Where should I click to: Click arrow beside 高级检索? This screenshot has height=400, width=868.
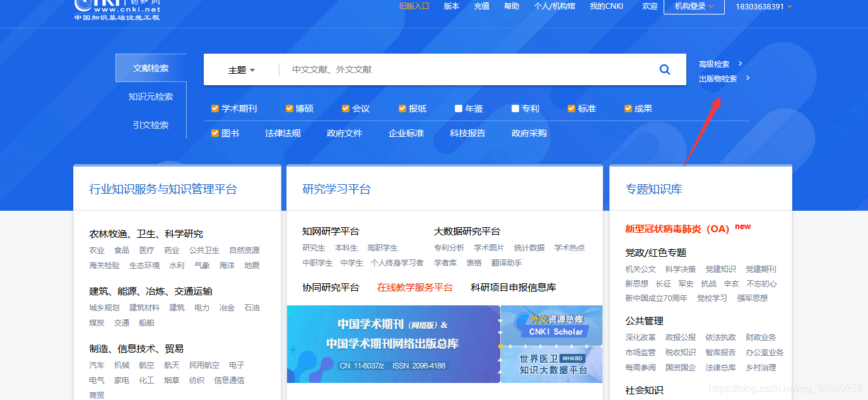740,63
